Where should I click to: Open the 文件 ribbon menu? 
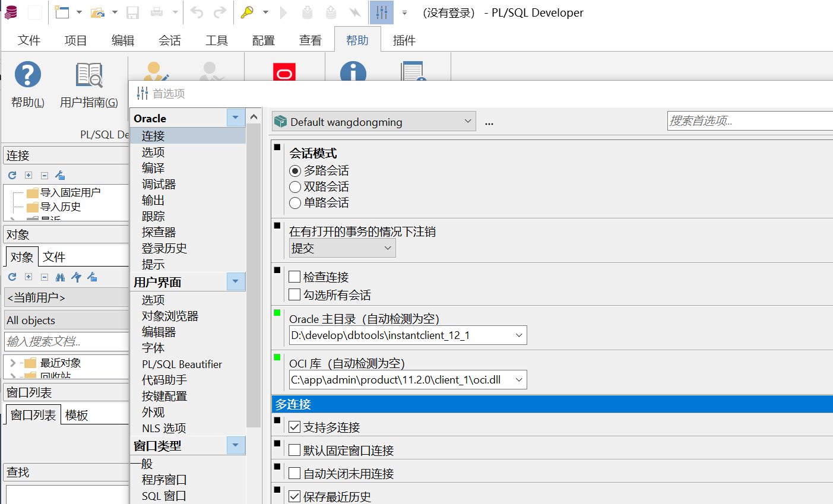point(29,40)
